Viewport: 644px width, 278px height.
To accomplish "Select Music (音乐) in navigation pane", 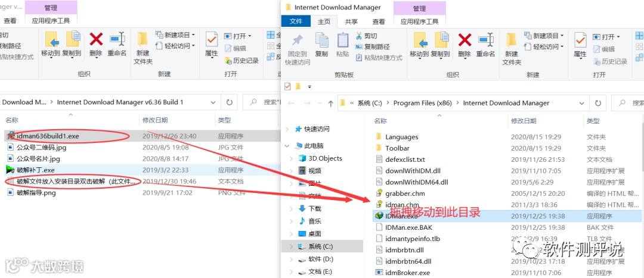I will click(309, 221).
